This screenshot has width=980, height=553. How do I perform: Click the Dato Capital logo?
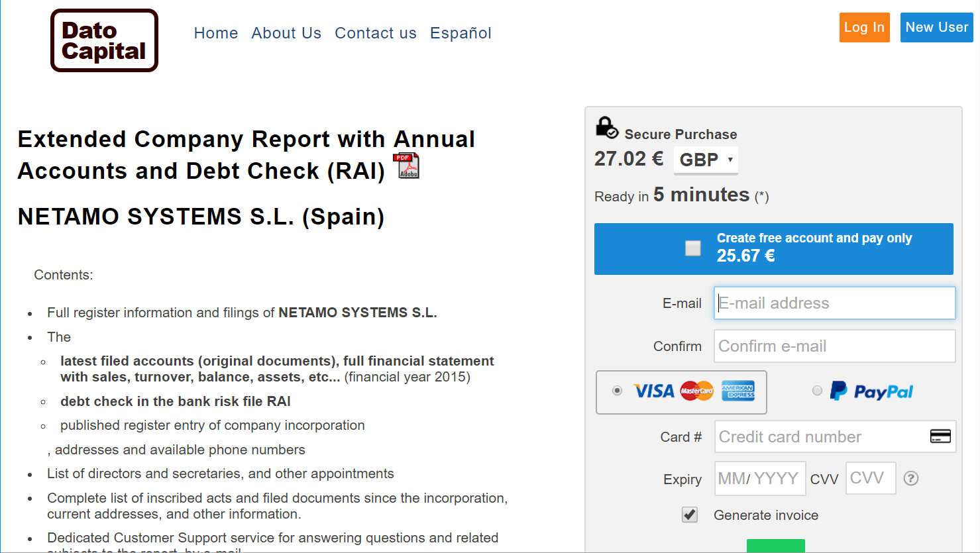click(x=104, y=40)
